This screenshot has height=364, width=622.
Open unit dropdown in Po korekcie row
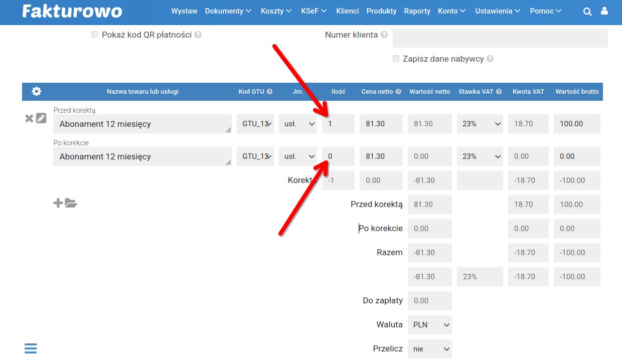pos(298,156)
